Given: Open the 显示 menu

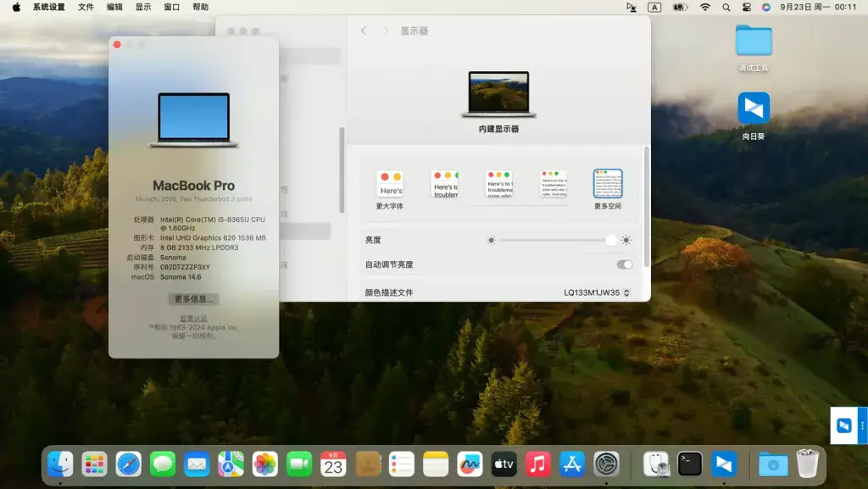Looking at the screenshot, I should coord(143,7).
